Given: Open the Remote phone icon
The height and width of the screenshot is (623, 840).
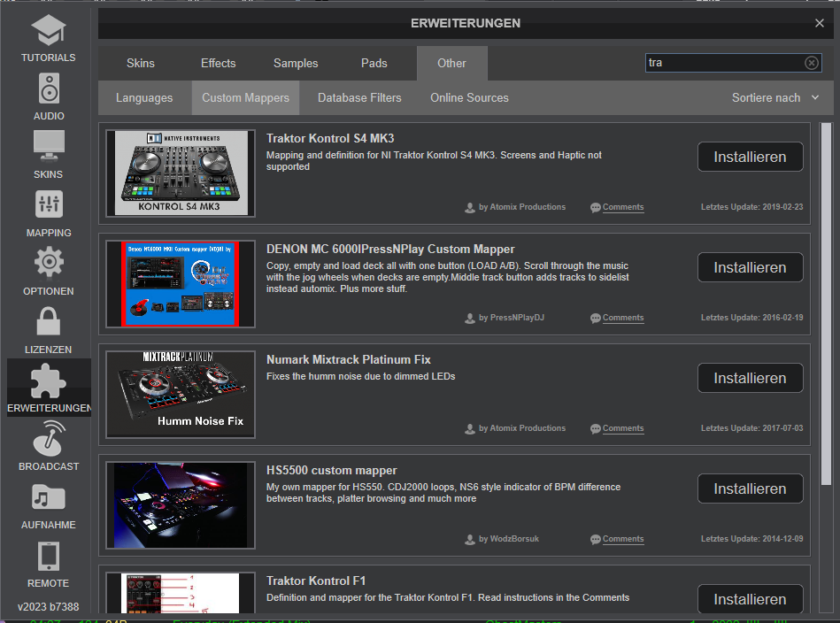Looking at the screenshot, I should pos(48,556).
